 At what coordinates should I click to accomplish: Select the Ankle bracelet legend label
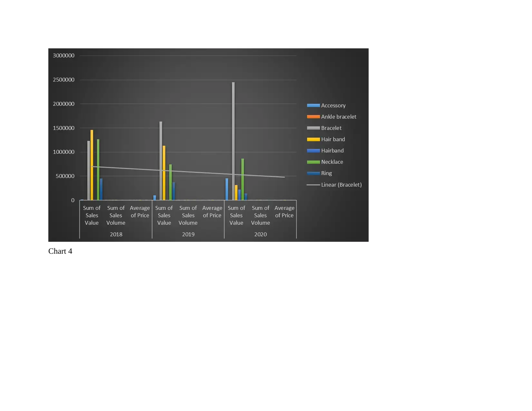(339, 117)
